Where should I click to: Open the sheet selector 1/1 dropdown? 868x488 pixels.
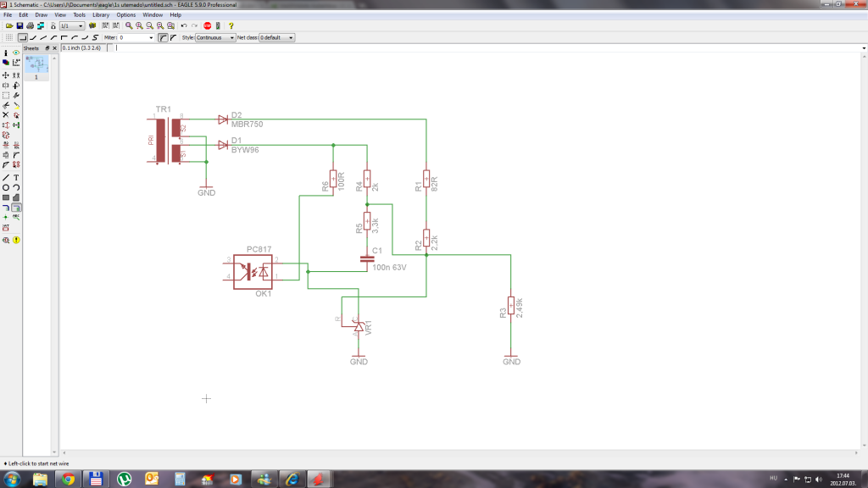72,26
